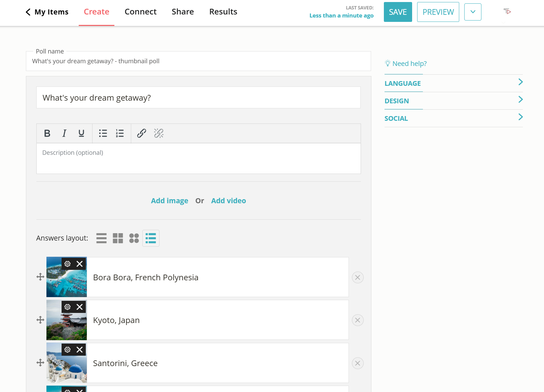This screenshot has width=544, height=392.
Task: Open the Create tab
Action: [x=97, y=12]
